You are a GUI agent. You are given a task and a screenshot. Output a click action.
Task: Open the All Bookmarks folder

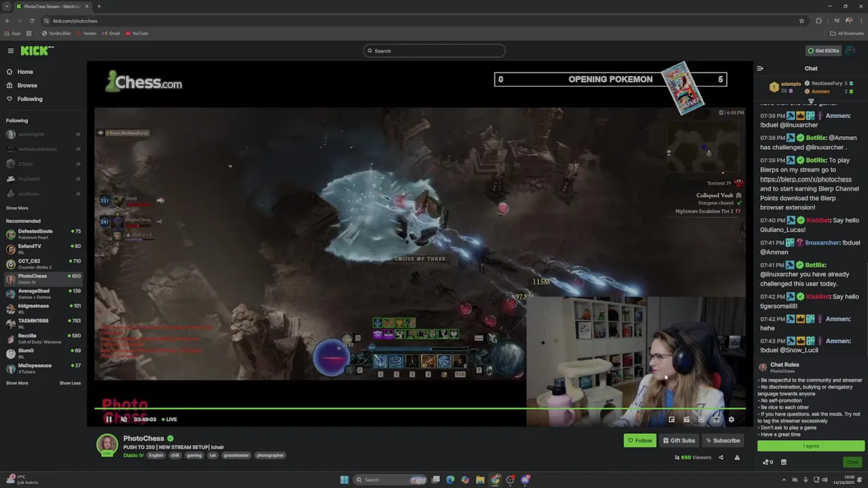pos(847,33)
